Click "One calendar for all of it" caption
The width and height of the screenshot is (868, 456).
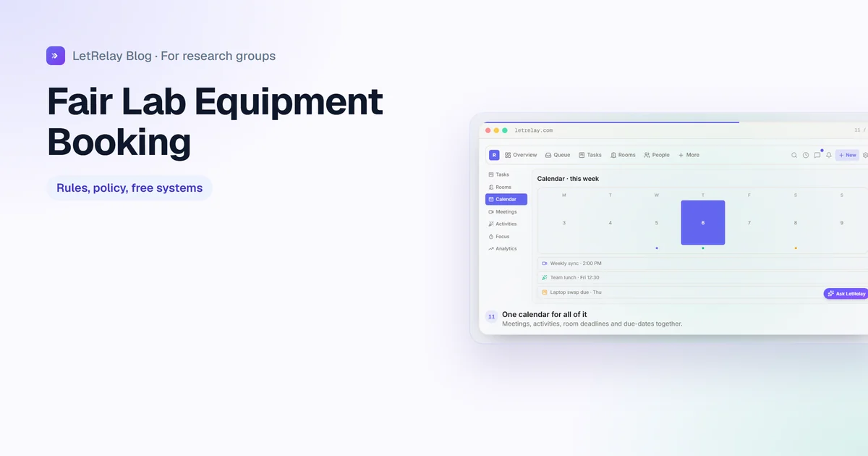tap(545, 314)
